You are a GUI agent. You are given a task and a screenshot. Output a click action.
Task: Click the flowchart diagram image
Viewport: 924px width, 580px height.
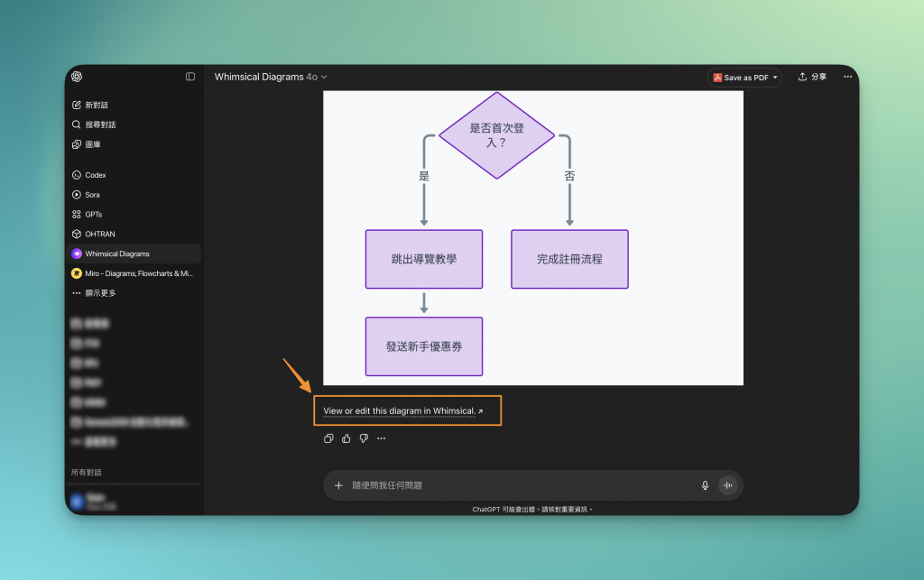click(533, 238)
